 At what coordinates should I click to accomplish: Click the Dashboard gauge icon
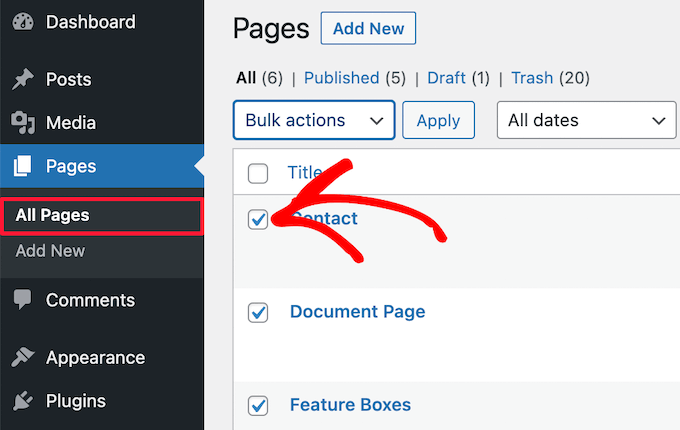pyautogui.click(x=22, y=22)
